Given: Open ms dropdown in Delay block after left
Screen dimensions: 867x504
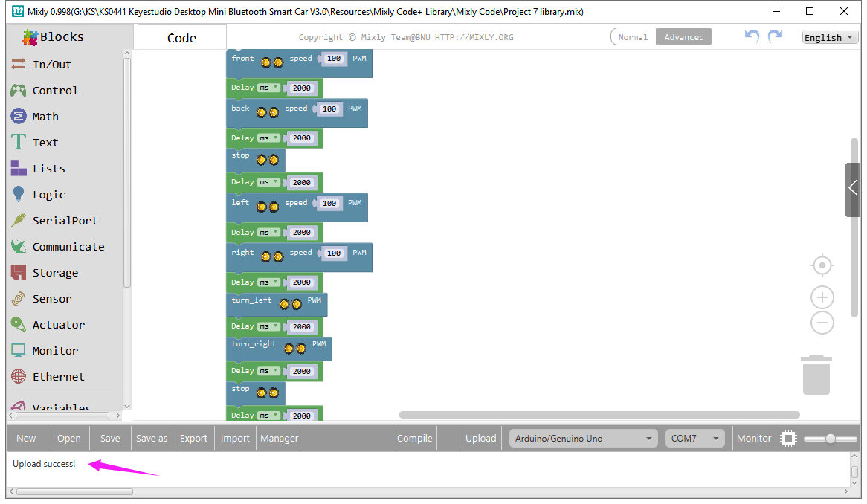Looking at the screenshot, I should 268,233.
